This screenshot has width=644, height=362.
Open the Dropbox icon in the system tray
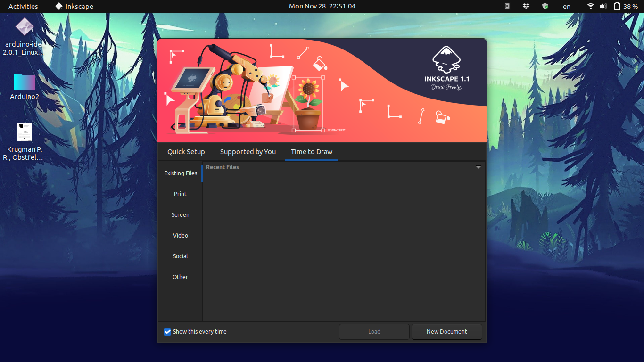pos(526,6)
